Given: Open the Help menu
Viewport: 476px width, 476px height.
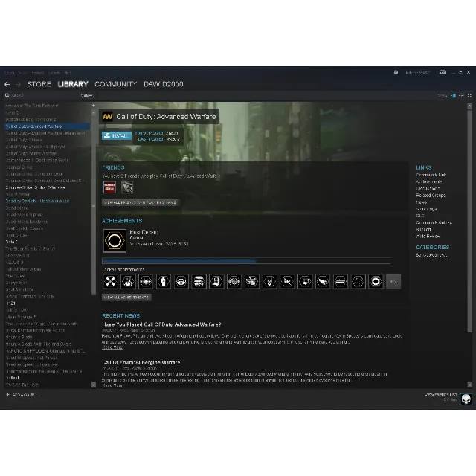Looking at the screenshot, I should (68, 73).
